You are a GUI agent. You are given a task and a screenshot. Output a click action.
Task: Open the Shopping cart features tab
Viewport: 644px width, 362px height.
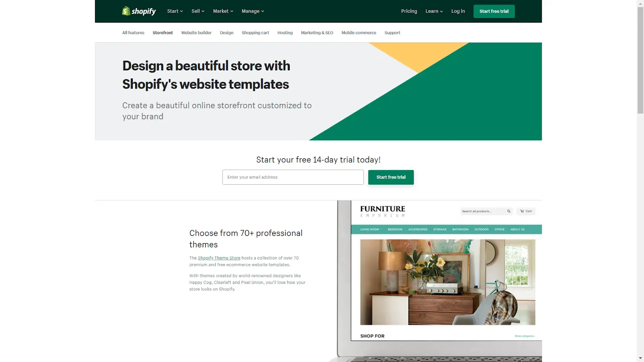255,33
